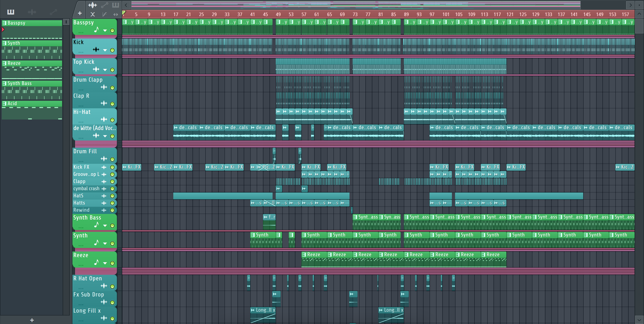Mute the Synth track

[x=112, y=244]
